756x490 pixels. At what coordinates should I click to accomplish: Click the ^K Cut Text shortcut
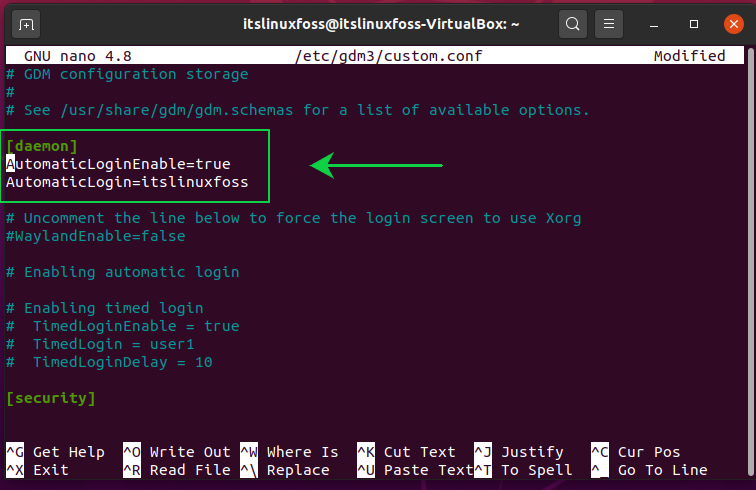(406, 452)
